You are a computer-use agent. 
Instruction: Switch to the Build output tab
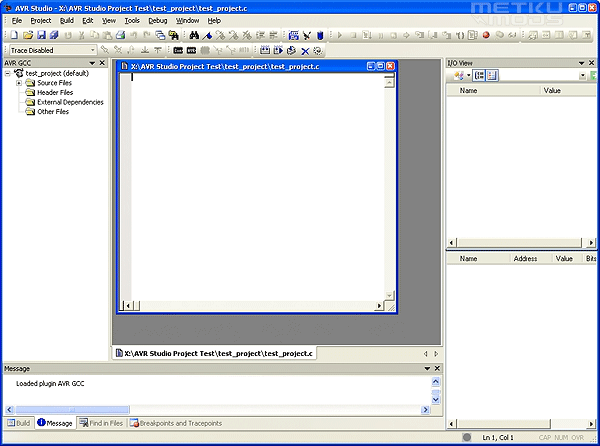19,423
